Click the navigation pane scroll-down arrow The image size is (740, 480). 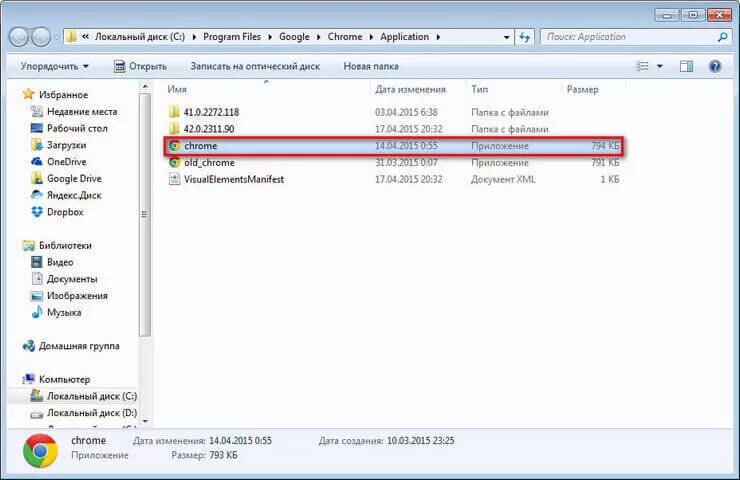point(145,421)
